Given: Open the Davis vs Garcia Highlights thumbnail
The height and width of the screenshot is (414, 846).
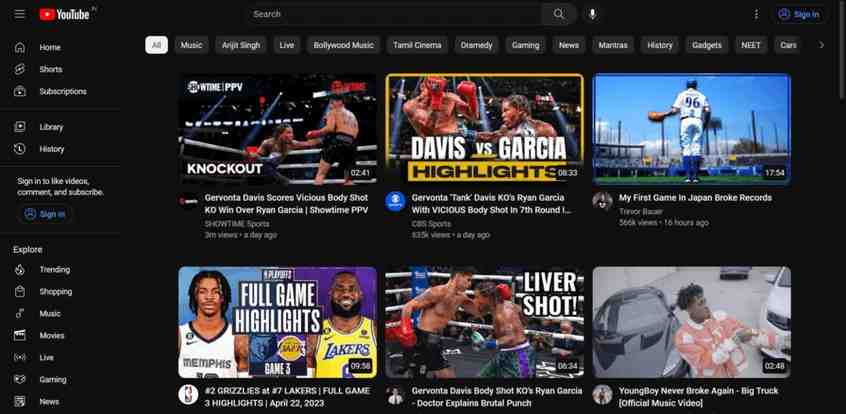Looking at the screenshot, I should pyautogui.click(x=485, y=130).
